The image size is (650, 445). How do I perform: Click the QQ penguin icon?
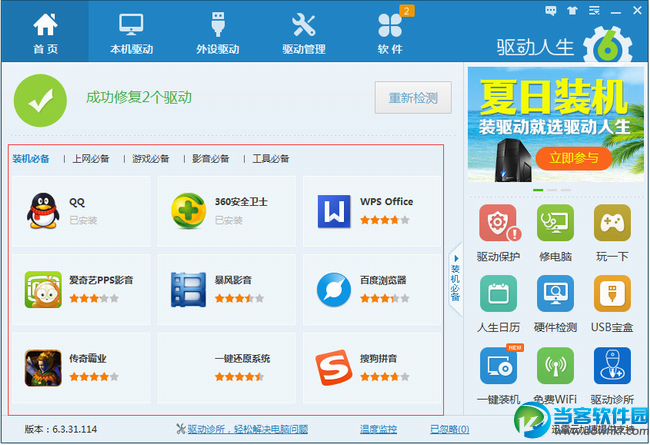click(x=43, y=211)
